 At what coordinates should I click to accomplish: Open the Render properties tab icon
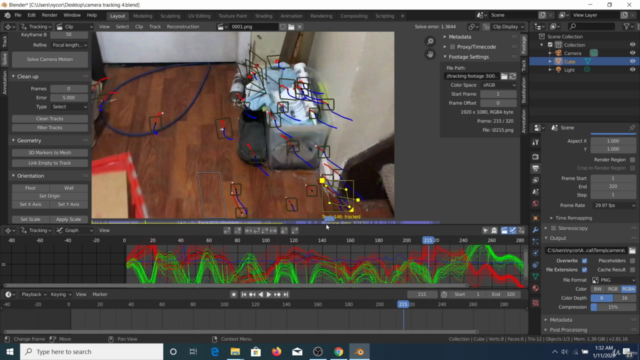click(536, 157)
